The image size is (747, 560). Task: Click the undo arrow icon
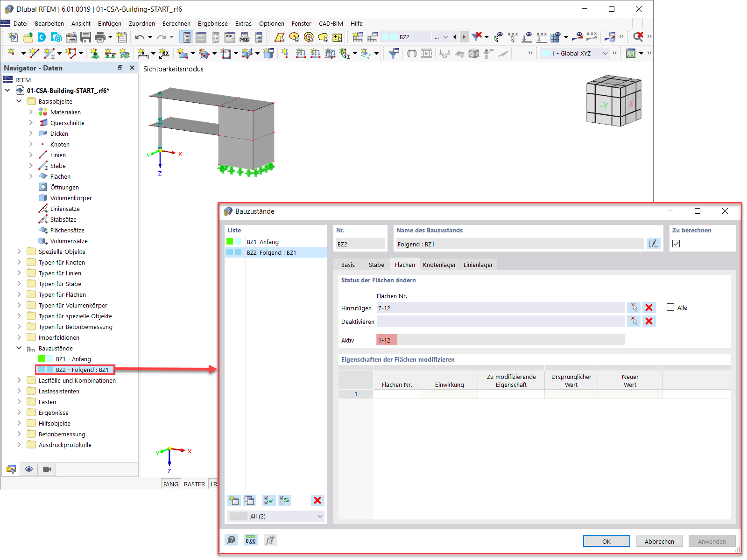point(139,37)
